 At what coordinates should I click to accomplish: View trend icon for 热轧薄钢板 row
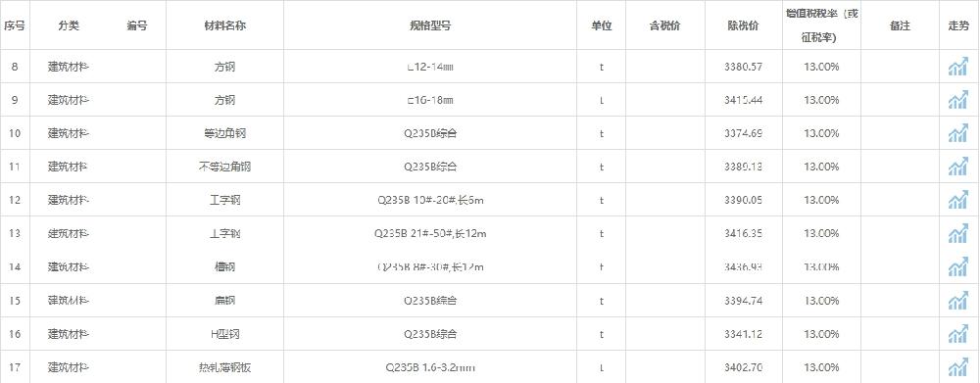click(x=957, y=367)
